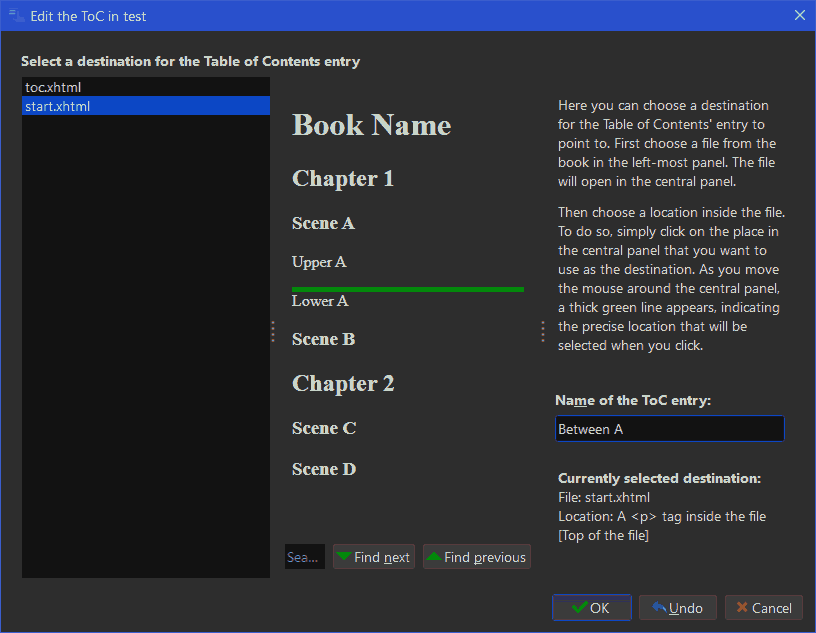816x633 pixels.
Task: Click the Find previous button
Action: pos(477,557)
